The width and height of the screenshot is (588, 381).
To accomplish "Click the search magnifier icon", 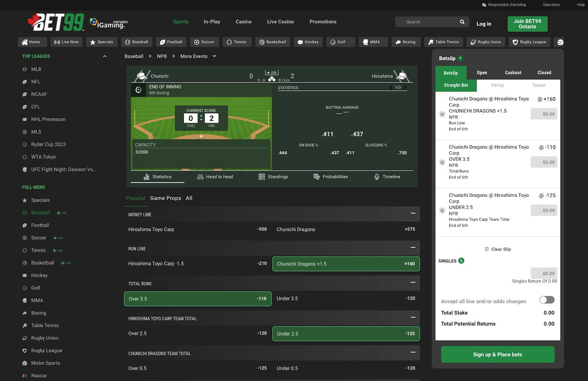I will point(462,22).
